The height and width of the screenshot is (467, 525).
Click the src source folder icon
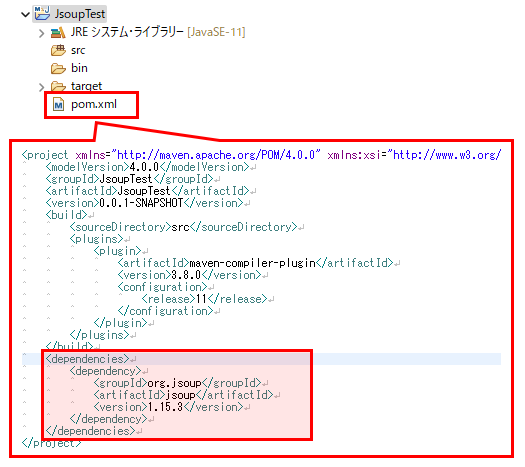(58, 50)
